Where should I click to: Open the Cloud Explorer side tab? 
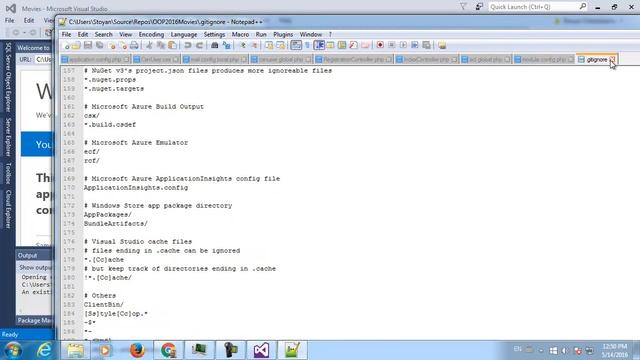tap(8, 209)
